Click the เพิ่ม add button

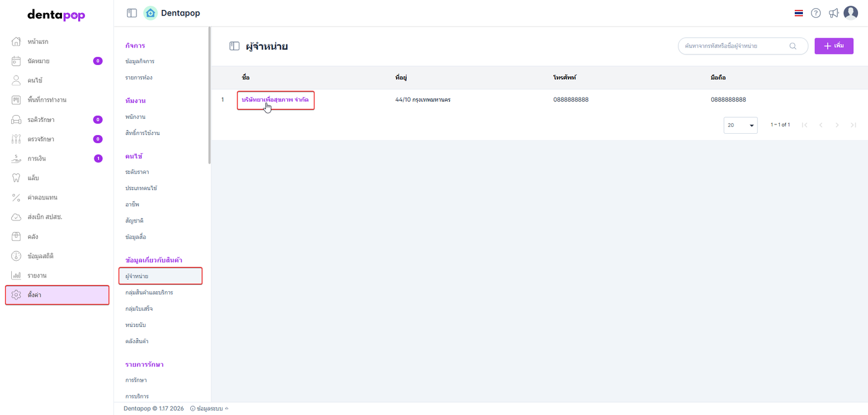(x=834, y=46)
